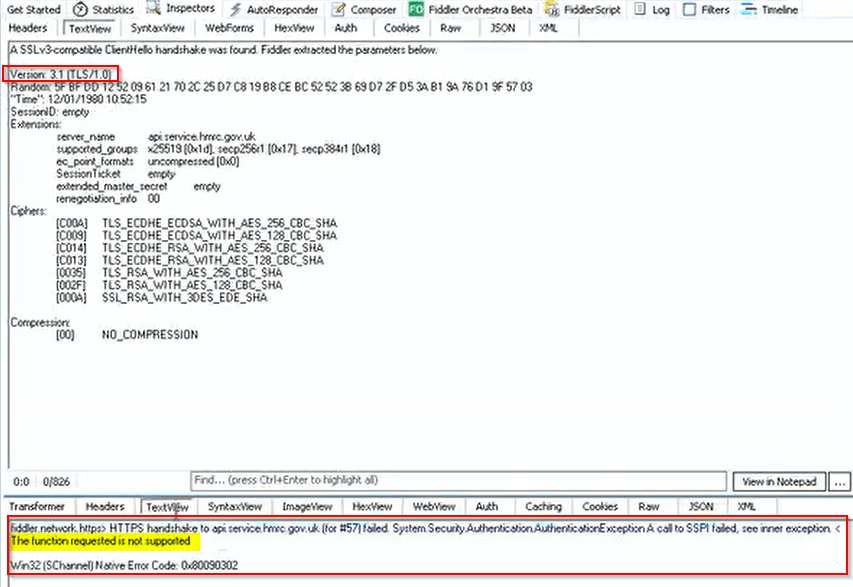Select request Headers tab
This screenshot has width=853, height=587.
click(28, 28)
